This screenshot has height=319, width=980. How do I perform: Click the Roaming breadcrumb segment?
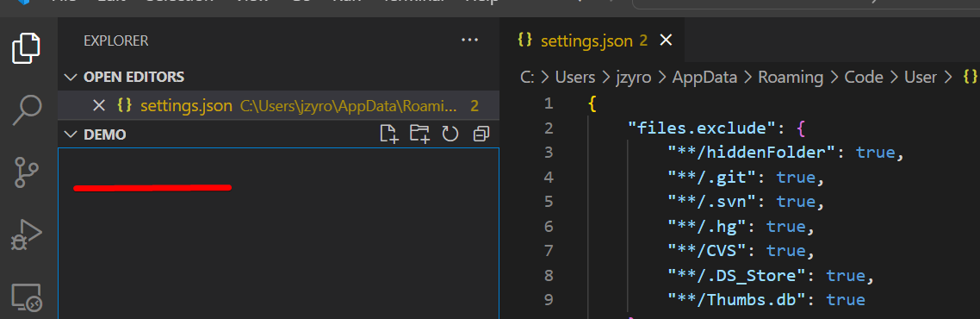(x=791, y=77)
